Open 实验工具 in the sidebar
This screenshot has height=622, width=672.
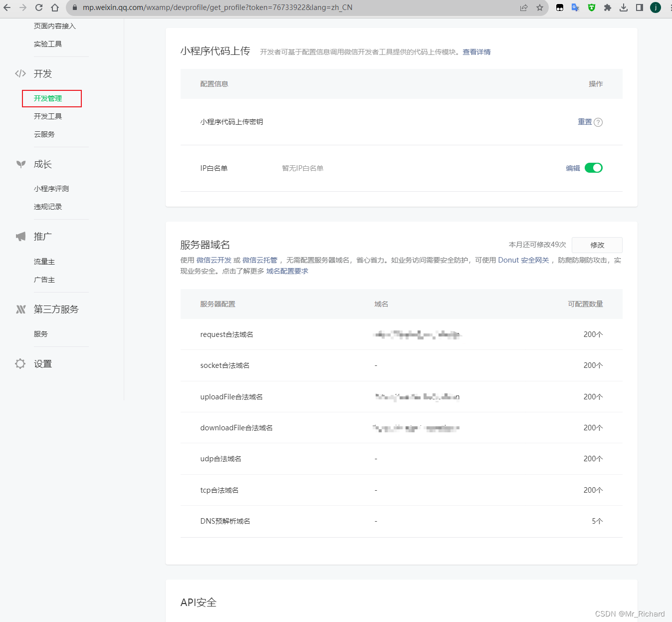tap(48, 44)
